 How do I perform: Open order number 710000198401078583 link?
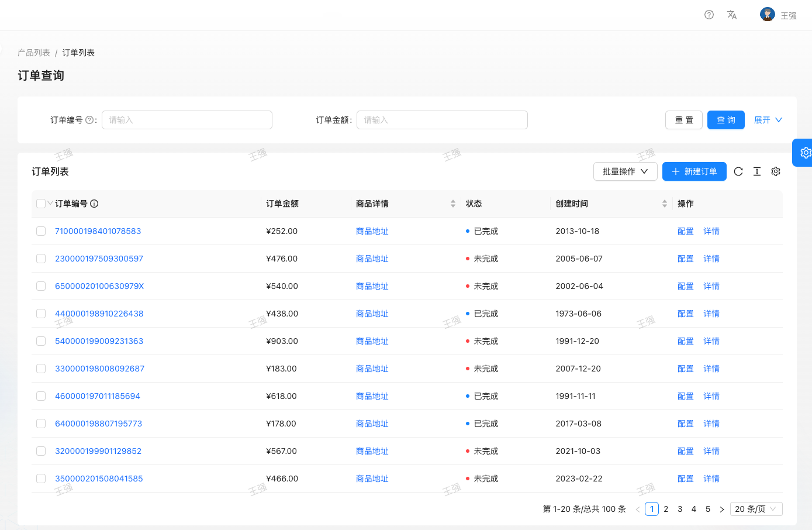point(98,231)
